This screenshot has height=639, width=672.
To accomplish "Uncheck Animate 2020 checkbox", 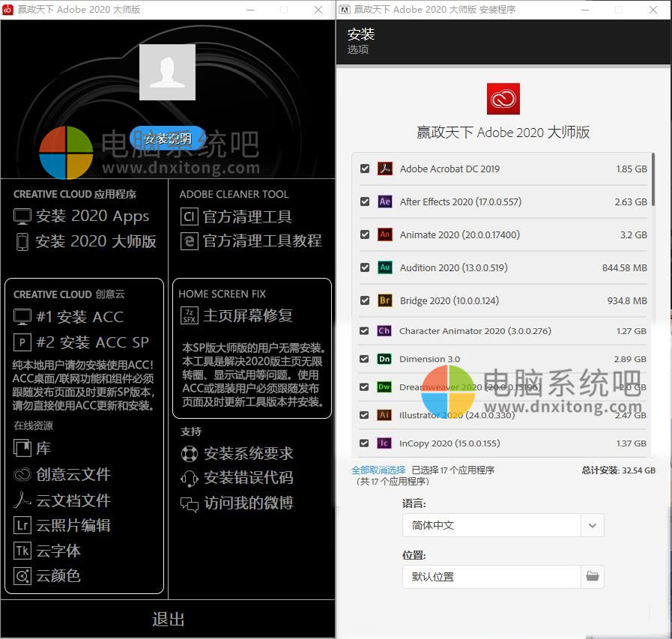I will [x=365, y=234].
